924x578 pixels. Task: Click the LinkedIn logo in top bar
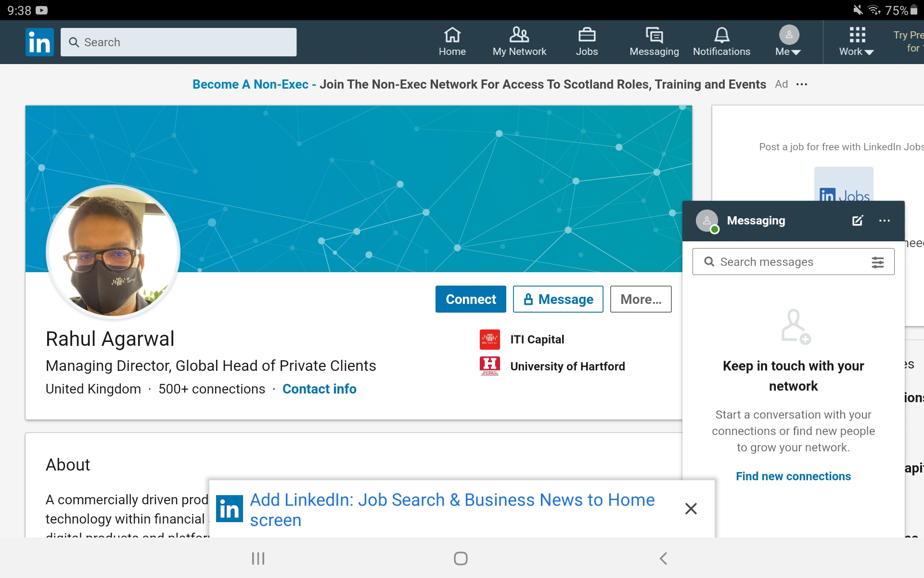pyautogui.click(x=39, y=42)
